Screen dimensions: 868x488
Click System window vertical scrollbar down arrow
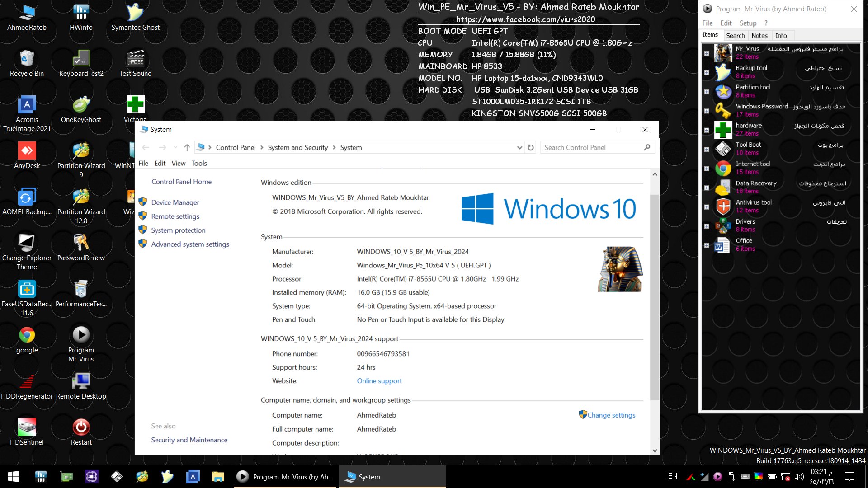click(655, 450)
